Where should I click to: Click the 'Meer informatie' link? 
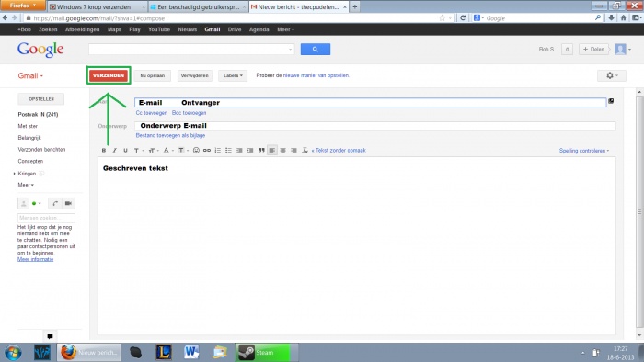pos(35,259)
